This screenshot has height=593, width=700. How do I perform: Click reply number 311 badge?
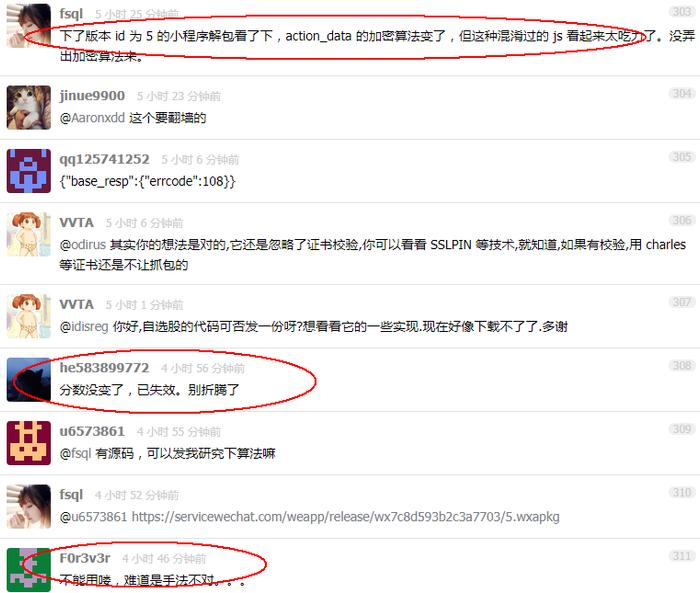(x=682, y=555)
